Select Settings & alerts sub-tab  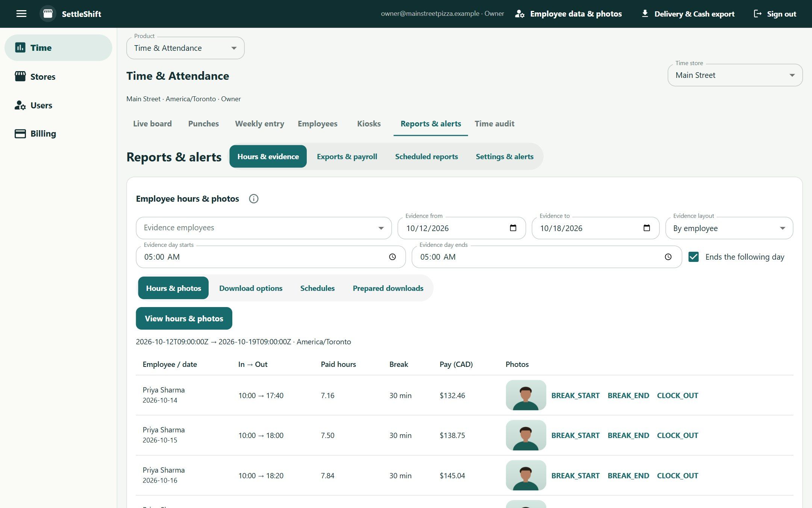click(504, 157)
